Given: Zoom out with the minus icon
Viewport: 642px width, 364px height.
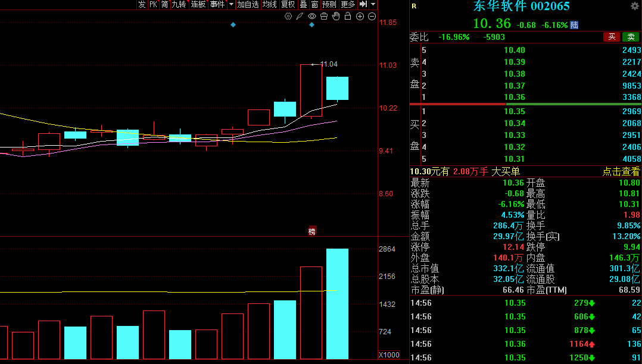Looking at the screenshot, I should pyautogui.click(x=372, y=17).
